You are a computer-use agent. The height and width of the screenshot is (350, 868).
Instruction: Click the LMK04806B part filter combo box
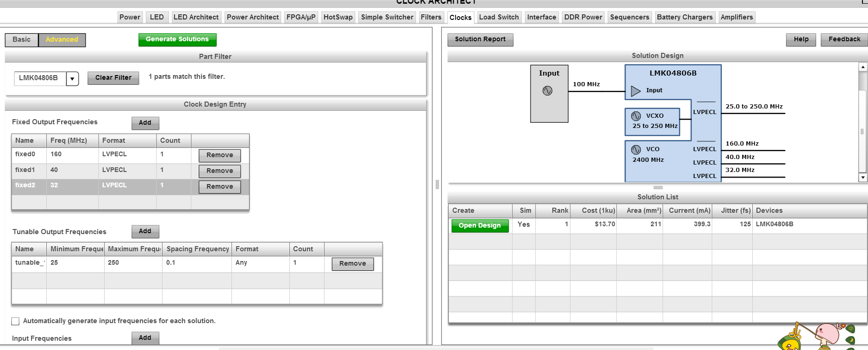point(46,78)
